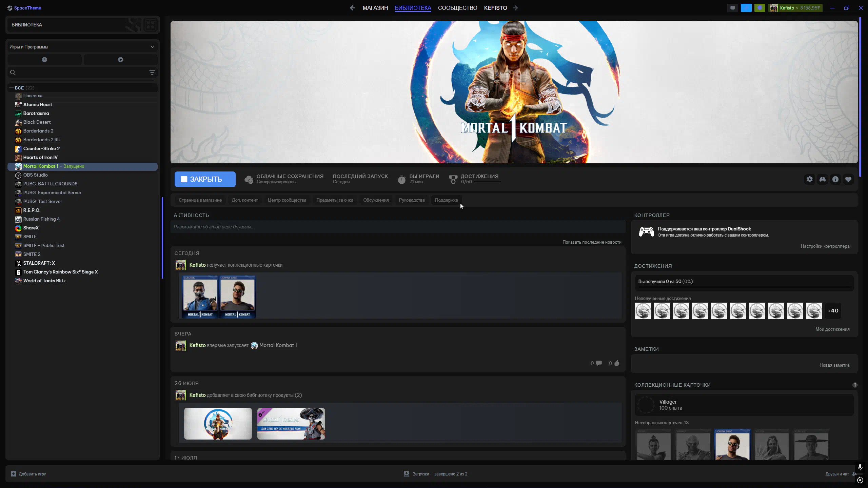The image size is (868, 488).
Task: Open the Villager badge 100 XP row
Action: click(744, 405)
